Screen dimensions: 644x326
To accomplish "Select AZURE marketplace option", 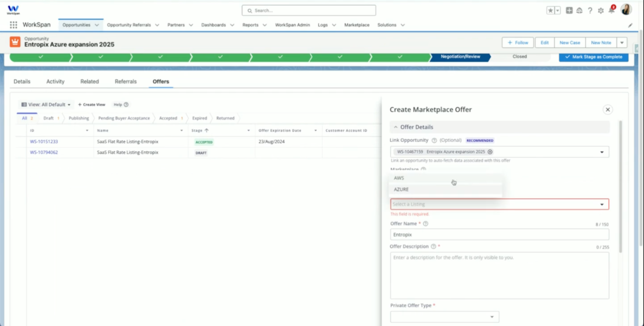I will click(x=445, y=189).
